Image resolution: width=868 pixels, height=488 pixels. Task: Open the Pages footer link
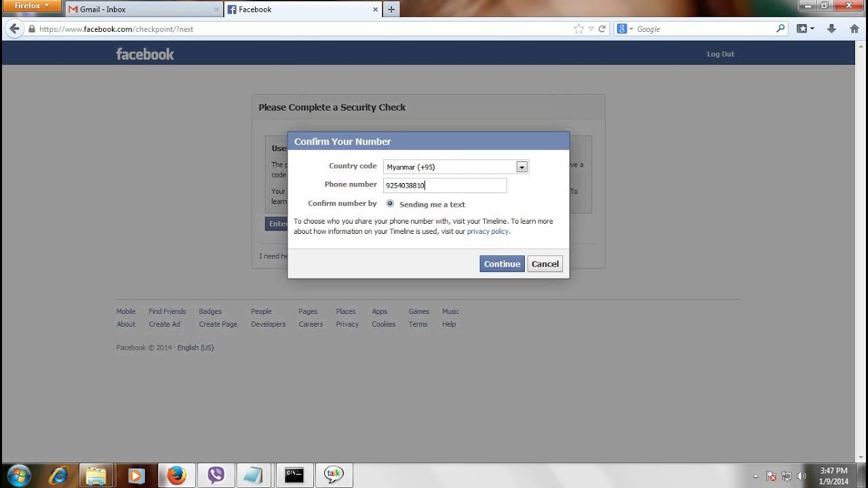(x=308, y=312)
